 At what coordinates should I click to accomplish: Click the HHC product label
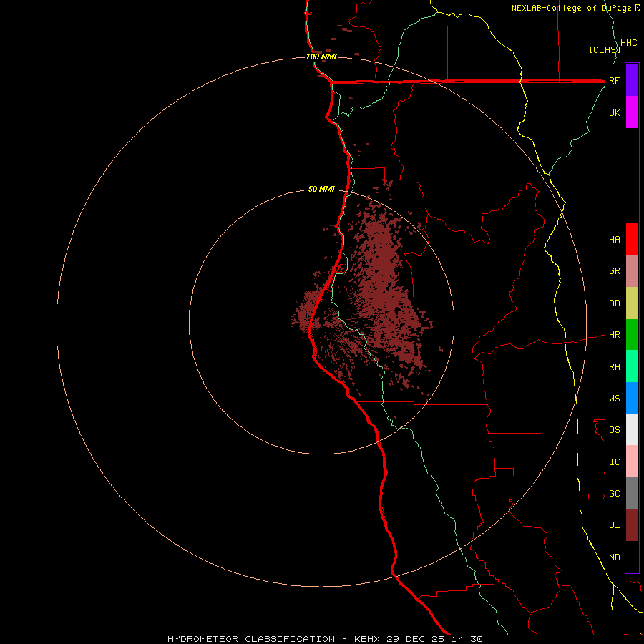[x=629, y=43]
